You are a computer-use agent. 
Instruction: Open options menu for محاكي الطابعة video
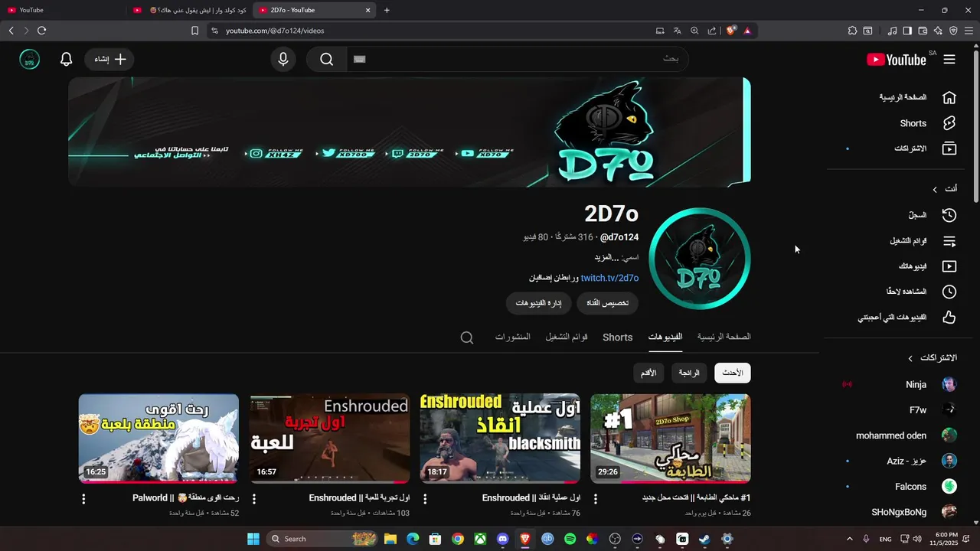(x=596, y=499)
